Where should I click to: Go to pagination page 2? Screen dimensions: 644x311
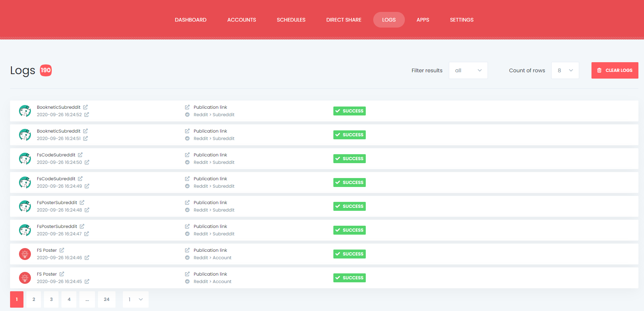34,299
